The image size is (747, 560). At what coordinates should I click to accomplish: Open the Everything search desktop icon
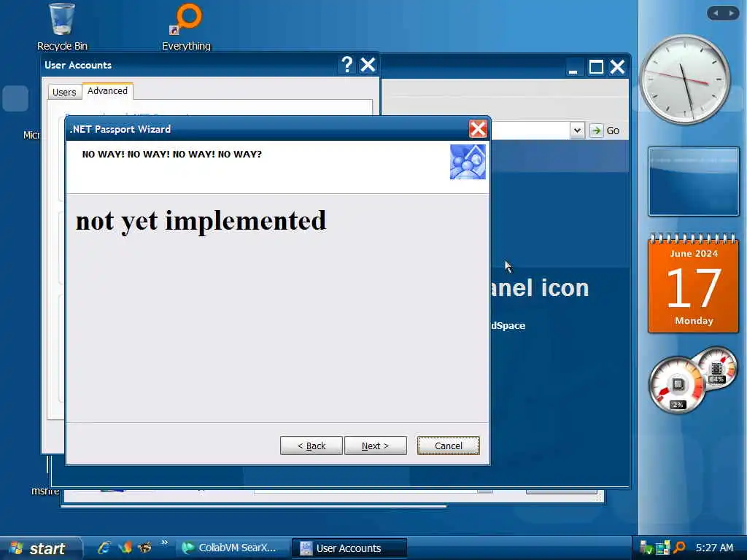tap(186, 27)
